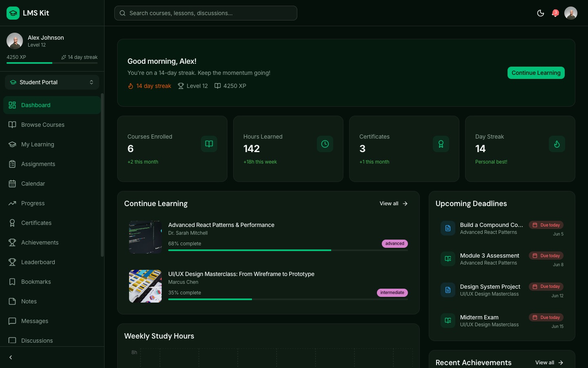Image resolution: width=588 pixels, height=368 pixels.
Task: Click Alex Johnson's sidebar avatar
Action: pos(15,41)
